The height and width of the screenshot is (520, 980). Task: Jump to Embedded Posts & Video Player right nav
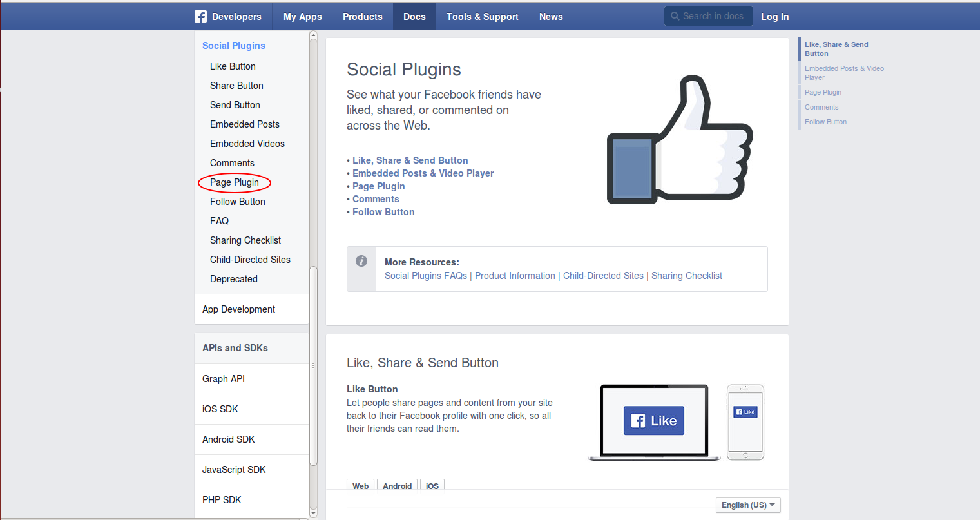(844, 73)
